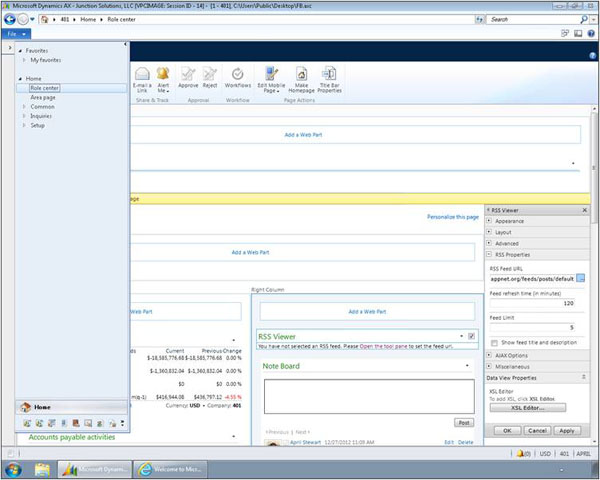
Task: Open the XSL Editor button
Action: (528, 408)
